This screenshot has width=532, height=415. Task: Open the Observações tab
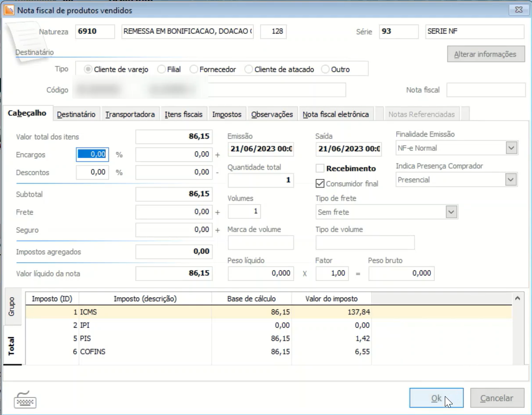pos(272,115)
